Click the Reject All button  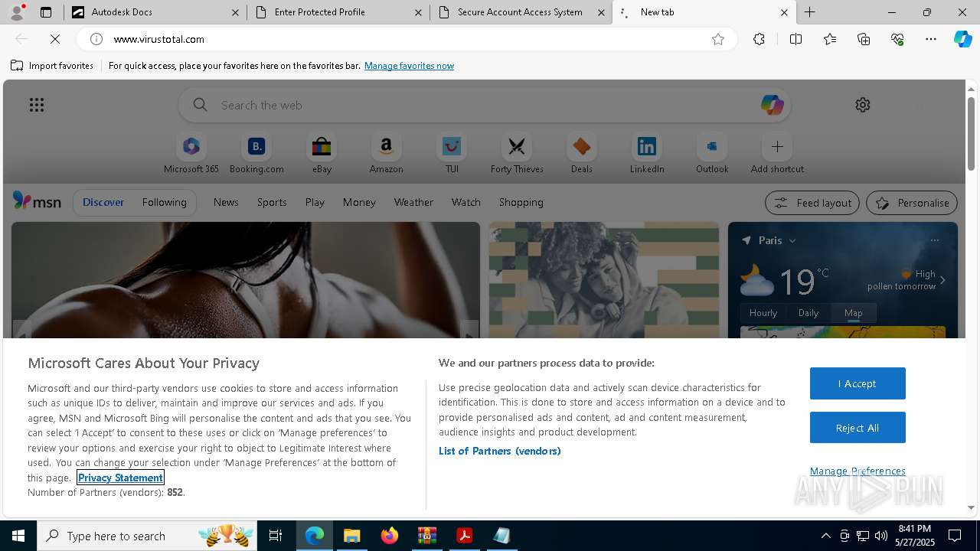[x=857, y=428]
